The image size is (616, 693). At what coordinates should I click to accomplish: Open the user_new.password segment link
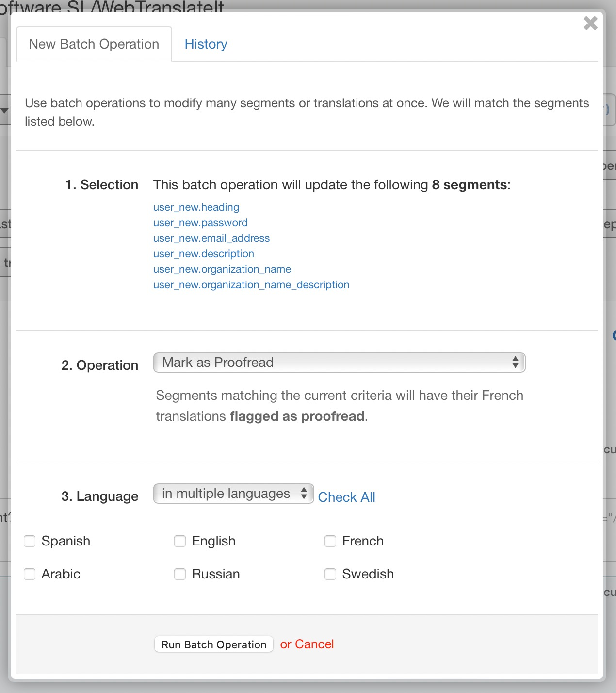tap(200, 223)
